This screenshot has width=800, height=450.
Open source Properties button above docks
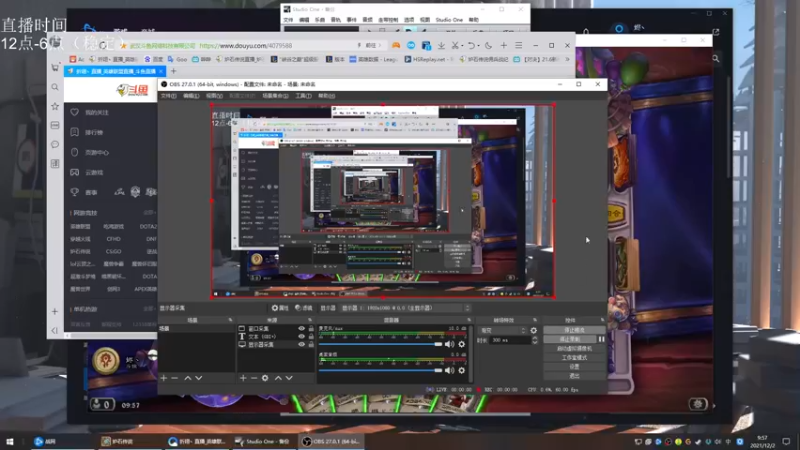280,308
